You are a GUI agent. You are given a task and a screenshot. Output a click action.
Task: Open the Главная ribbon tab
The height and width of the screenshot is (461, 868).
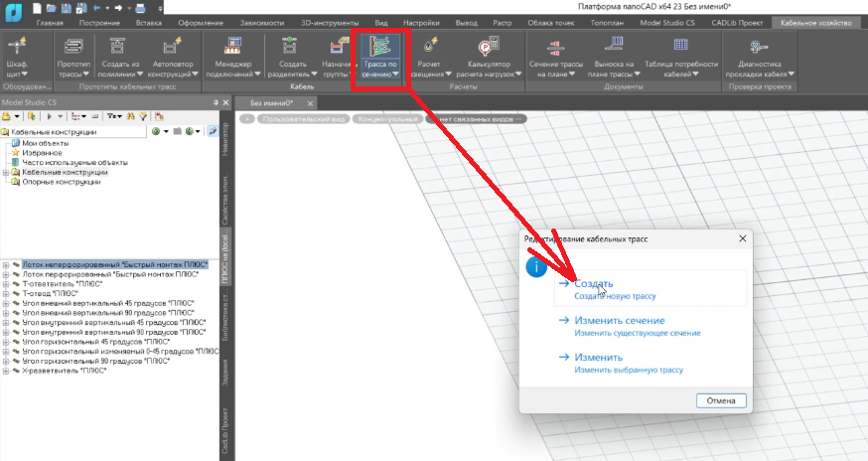tap(50, 23)
